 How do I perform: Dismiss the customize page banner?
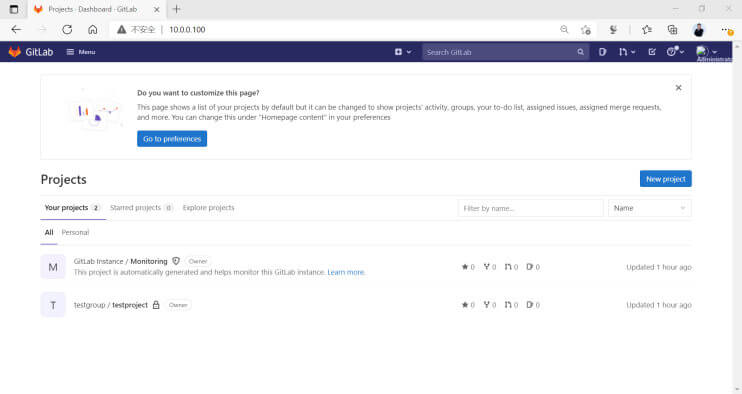(679, 88)
